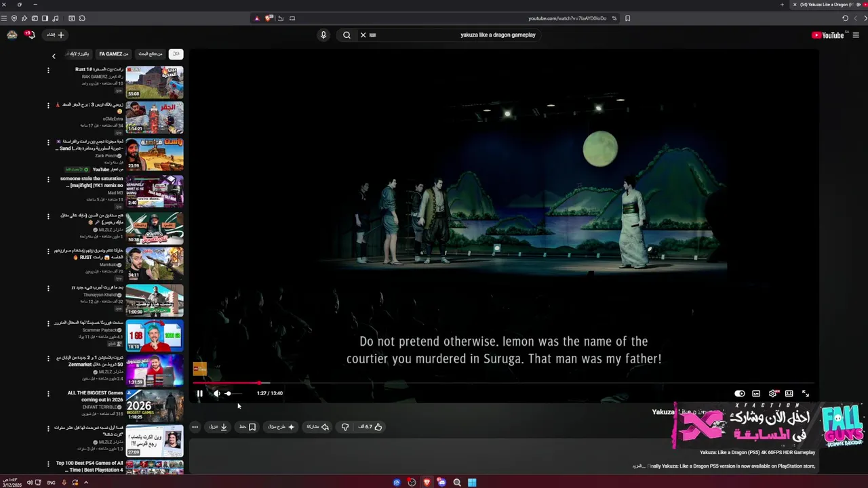
Task: Open the on-screen keyboard icon in the search box
Action: point(372,35)
